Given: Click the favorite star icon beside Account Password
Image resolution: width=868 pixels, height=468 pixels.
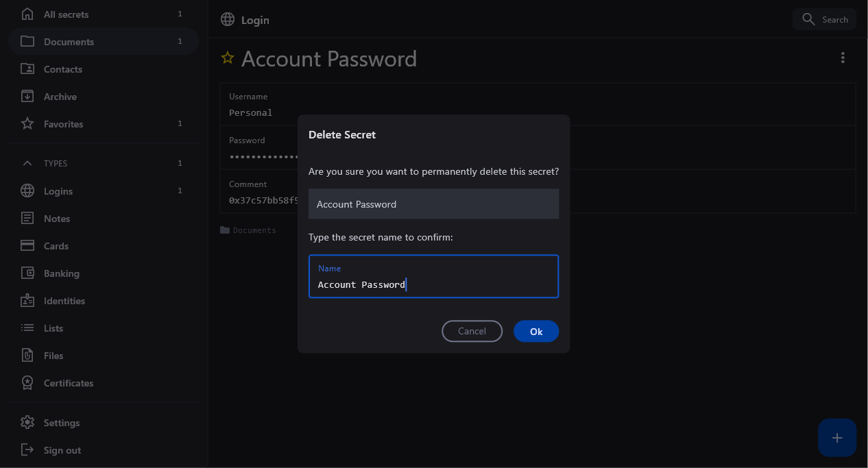Looking at the screenshot, I should coord(228,58).
